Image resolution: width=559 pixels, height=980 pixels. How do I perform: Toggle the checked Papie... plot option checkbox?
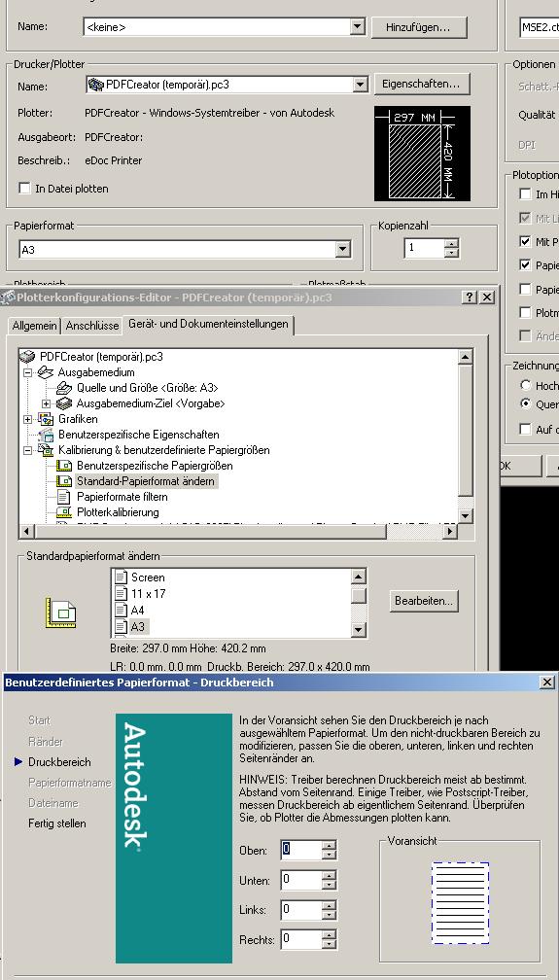[x=525, y=265]
